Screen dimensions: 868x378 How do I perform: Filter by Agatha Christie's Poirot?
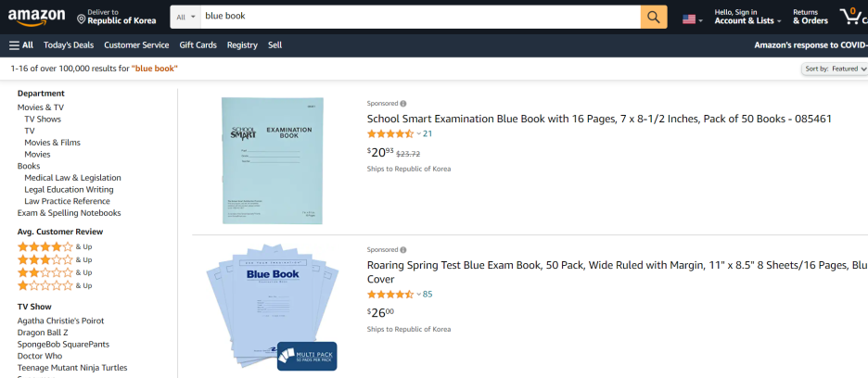coord(60,321)
